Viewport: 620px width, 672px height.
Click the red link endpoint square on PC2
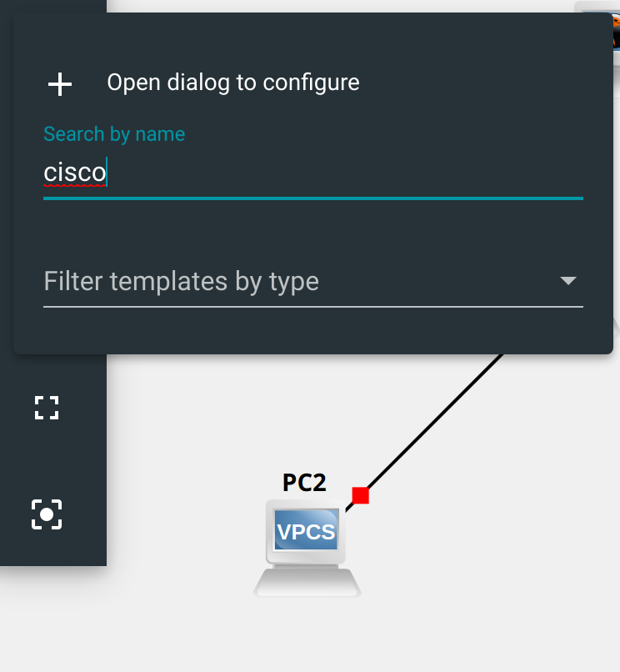click(x=360, y=494)
